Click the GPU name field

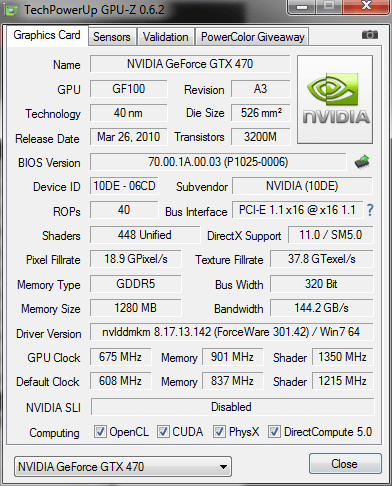190,64
